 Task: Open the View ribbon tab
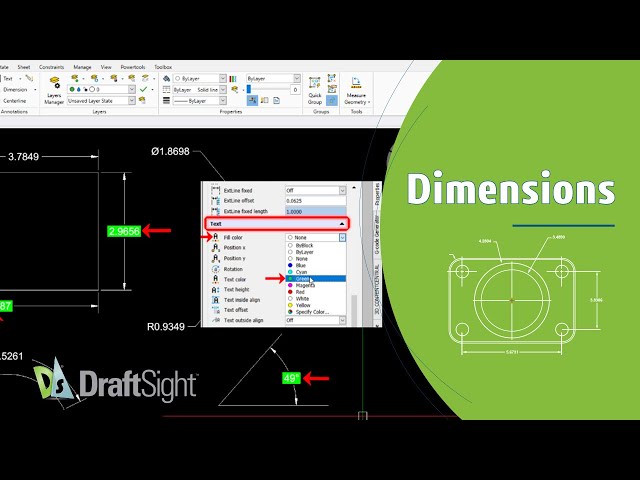[106, 67]
